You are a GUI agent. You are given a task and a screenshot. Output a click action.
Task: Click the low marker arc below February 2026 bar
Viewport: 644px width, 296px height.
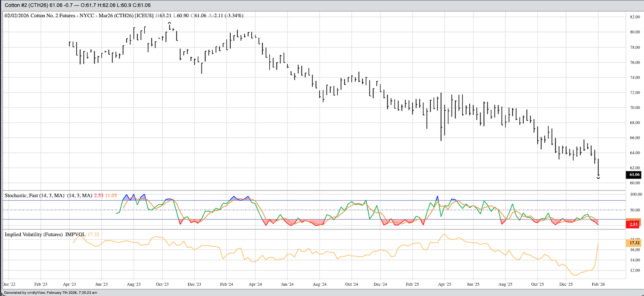(x=598, y=178)
